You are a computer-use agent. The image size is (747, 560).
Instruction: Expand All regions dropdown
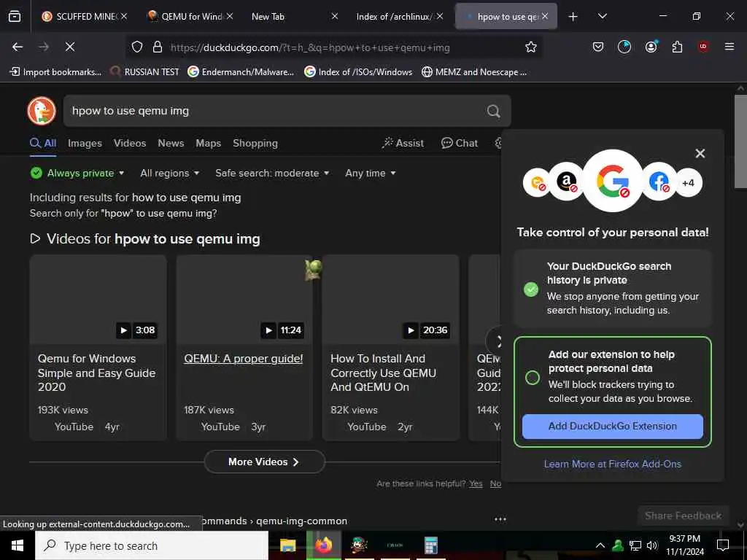(169, 174)
